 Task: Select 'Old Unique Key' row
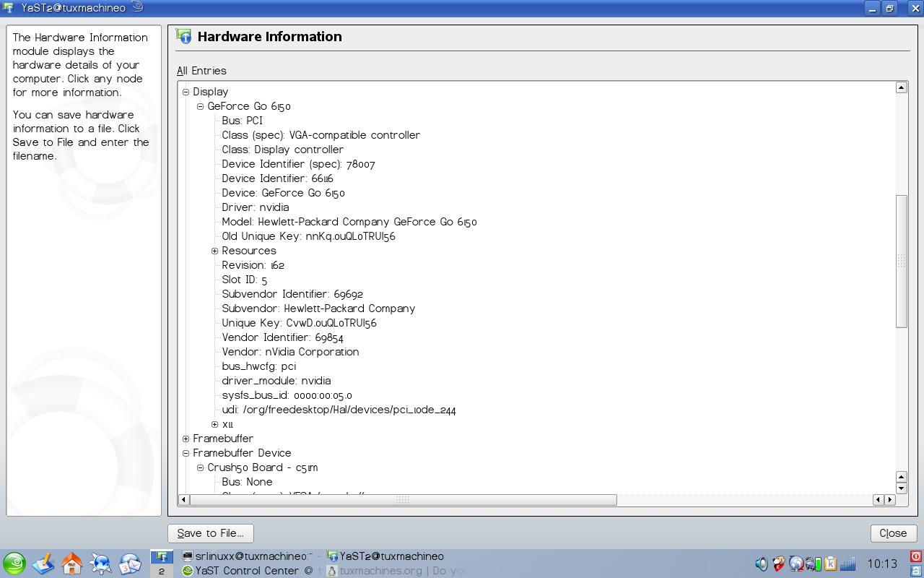308,236
